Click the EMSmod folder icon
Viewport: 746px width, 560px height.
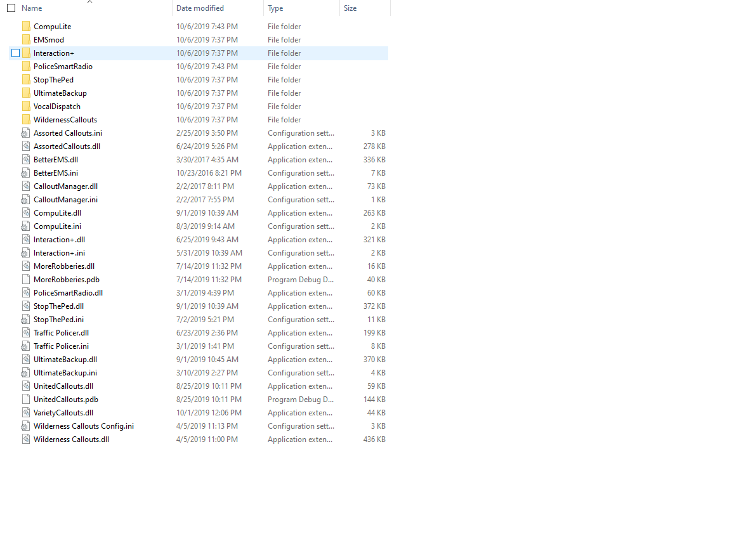point(26,39)
